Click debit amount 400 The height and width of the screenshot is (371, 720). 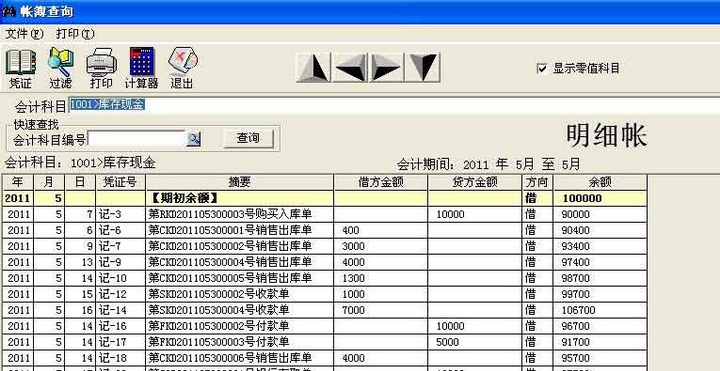(351, 231)
